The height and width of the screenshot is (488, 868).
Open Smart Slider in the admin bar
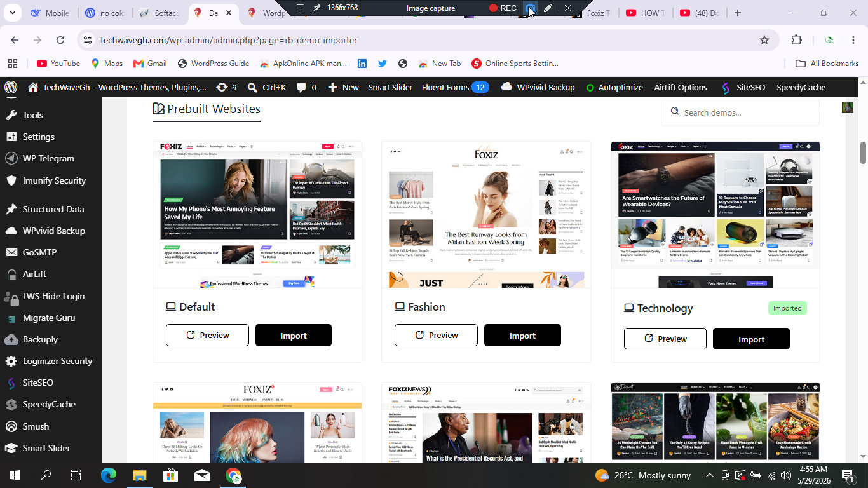point(390,87)
